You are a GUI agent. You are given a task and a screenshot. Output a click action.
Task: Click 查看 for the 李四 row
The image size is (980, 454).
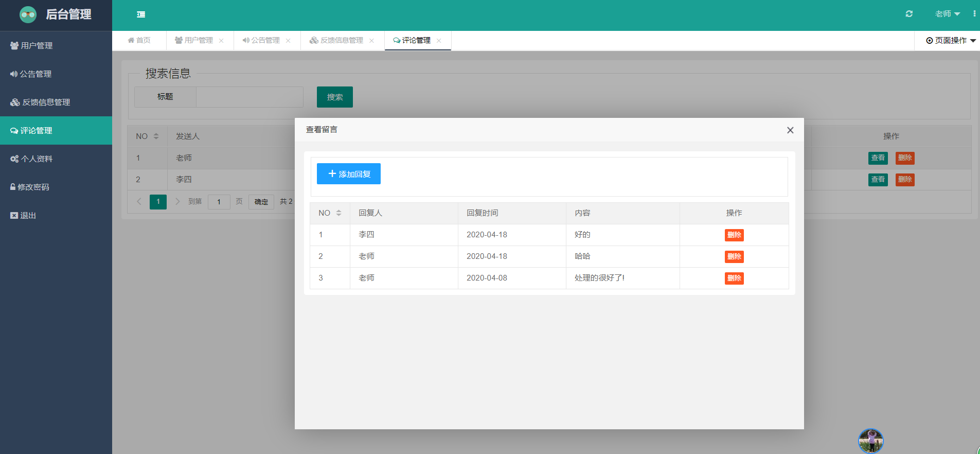coord(878,180)
